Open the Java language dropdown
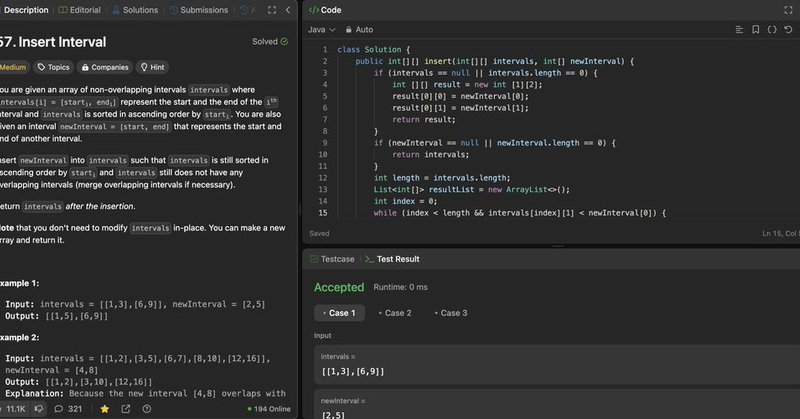This screenshot has height=419, width=800. coord(321,30)
